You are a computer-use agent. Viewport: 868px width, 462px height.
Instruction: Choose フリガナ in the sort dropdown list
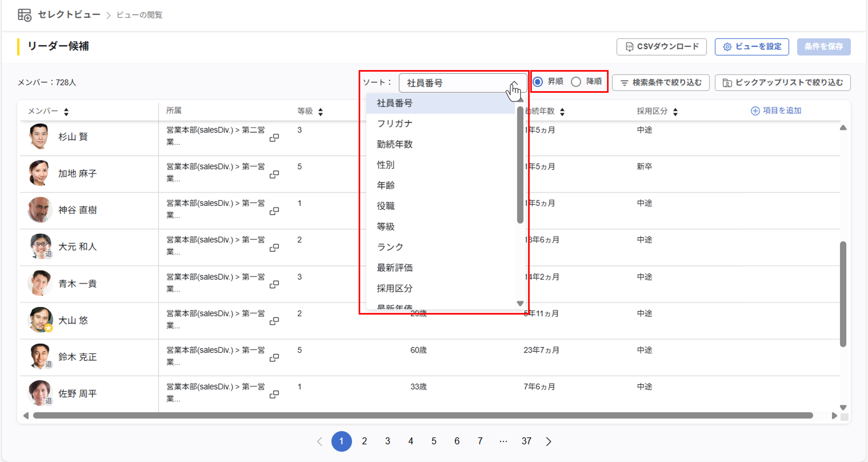pos(394,124)
